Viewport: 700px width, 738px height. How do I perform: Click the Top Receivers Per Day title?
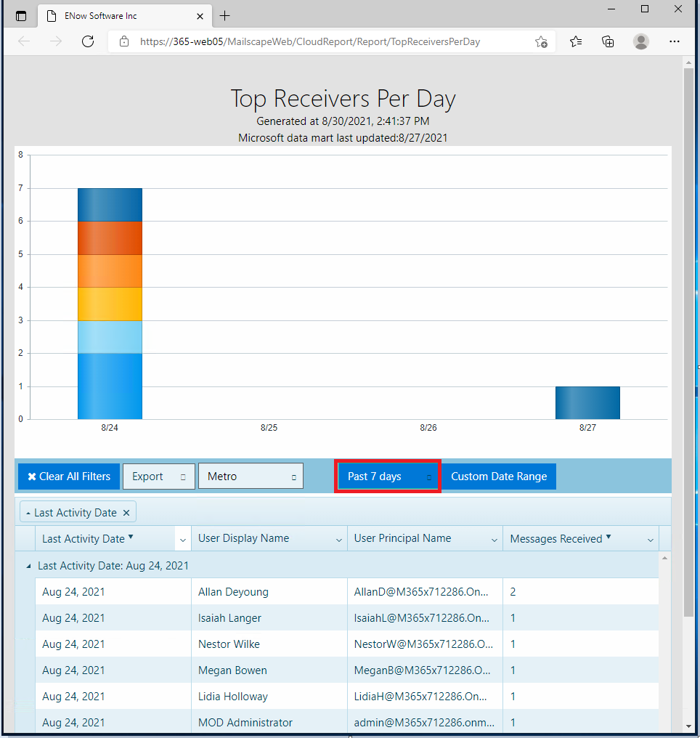pyautogui.click(x=343, y=99)
